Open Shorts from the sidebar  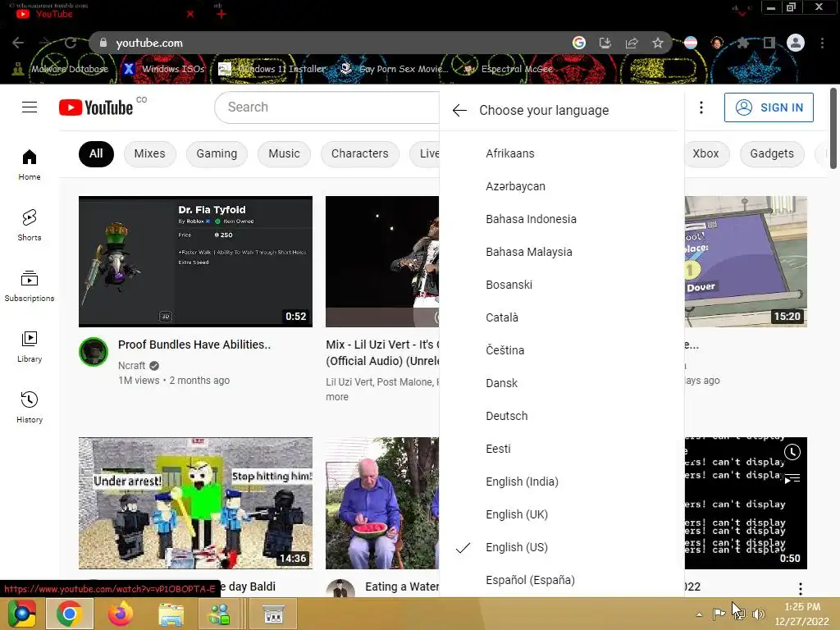pyautogui.click(x=30, y=226)
